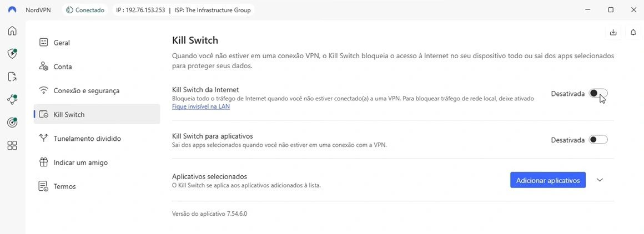This screenshot has width=644, height=234.
Task: Click the Conectado status pill
Action: tap(85, 10)
